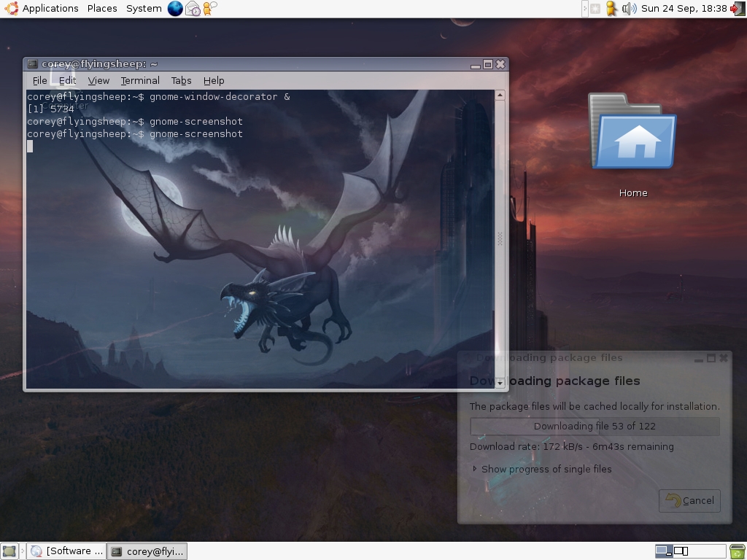
Task: Switch to Software window in taskbar
Action: (x=67, y=551)
